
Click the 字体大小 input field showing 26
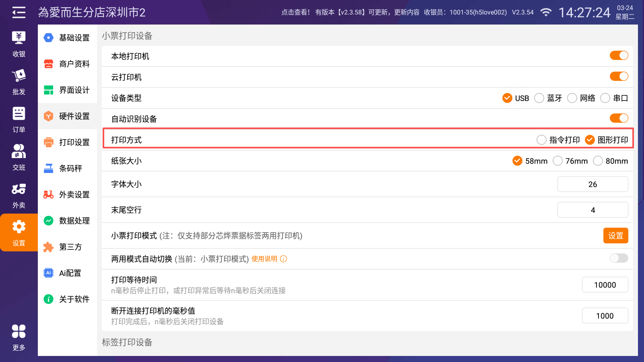pyautogui.click(x=592, y=184)
